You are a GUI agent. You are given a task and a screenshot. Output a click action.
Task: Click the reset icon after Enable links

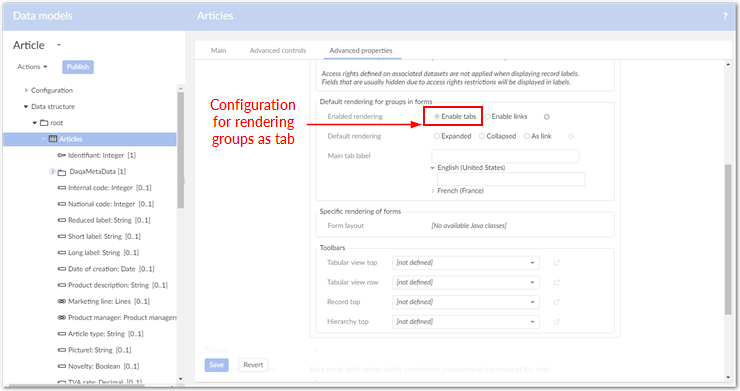(547, 117)
